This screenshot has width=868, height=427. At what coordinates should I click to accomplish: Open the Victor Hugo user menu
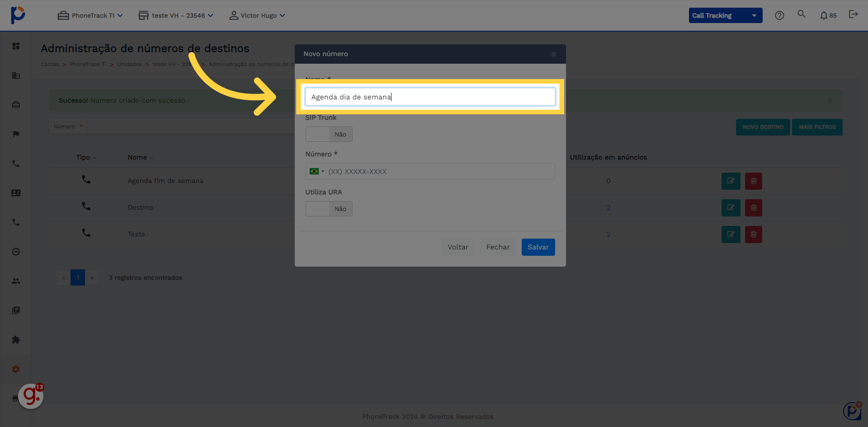point(257,15)
